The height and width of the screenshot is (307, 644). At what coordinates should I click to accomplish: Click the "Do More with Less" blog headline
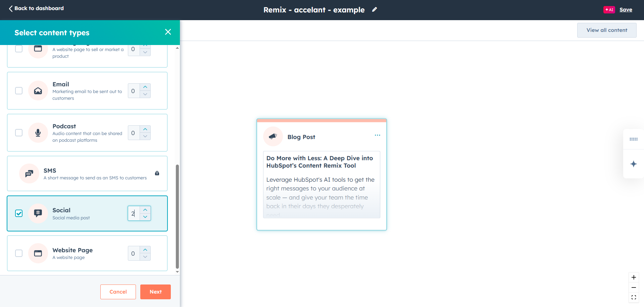[319, 162]
